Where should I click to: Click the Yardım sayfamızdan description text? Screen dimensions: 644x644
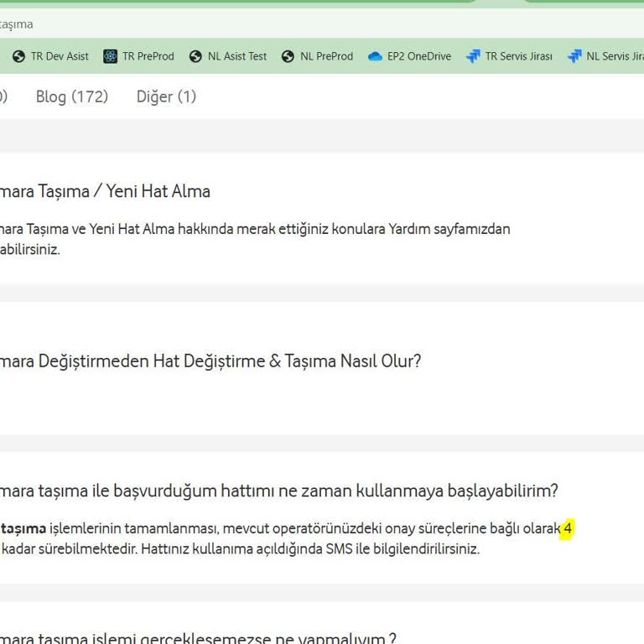tap(449, 229)
